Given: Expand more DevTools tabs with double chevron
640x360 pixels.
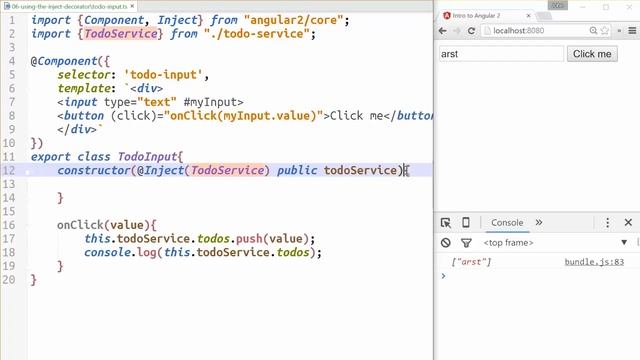Looking at the screenshot, I should [539, 222].
